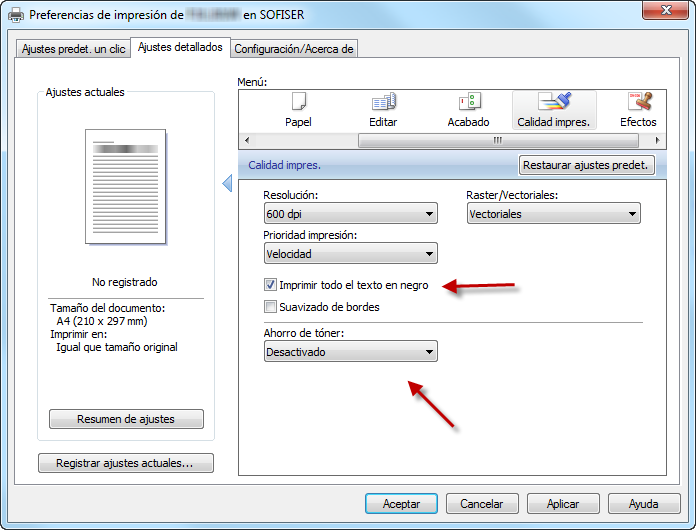This screenshot has width=696, height=530.
Task: Click the document preview thumbnail
Action: [125, 187]
